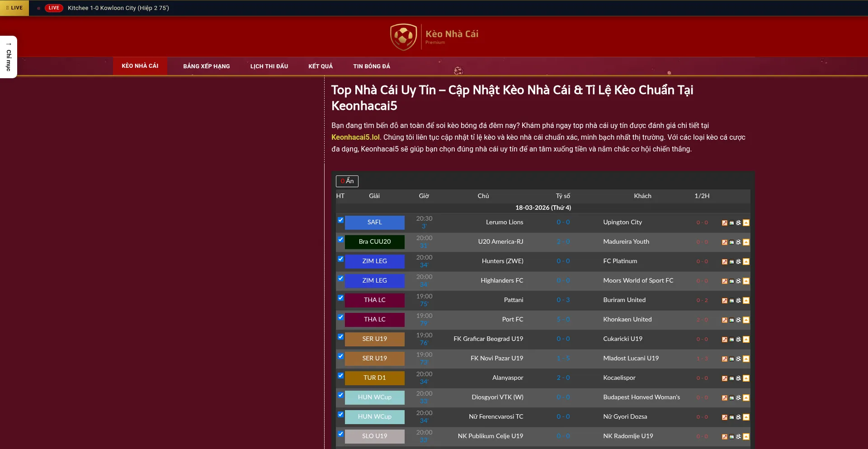Image resolution: width=868 pixels, height=449 pixels.
Task: Click soccer ball icon in Cukaricki U19 row
Action: 738,339
